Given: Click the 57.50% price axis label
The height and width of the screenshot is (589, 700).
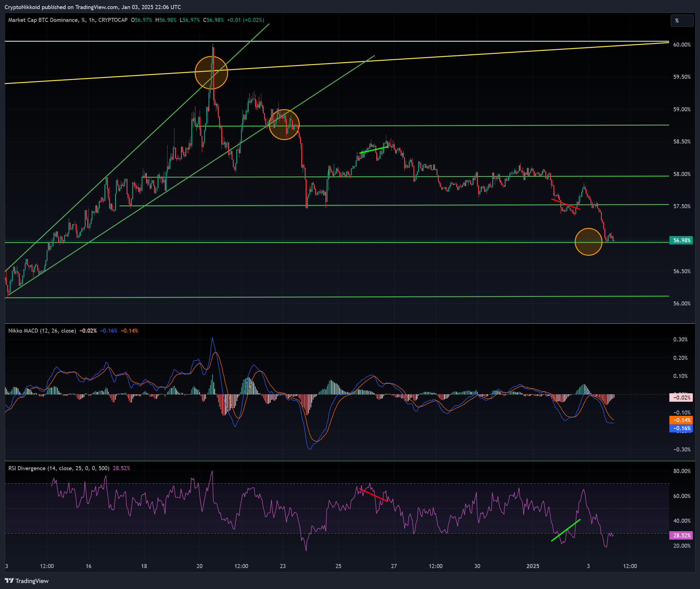Looking at the screenshot, I should pyautogui.click(x=682, y=206).
